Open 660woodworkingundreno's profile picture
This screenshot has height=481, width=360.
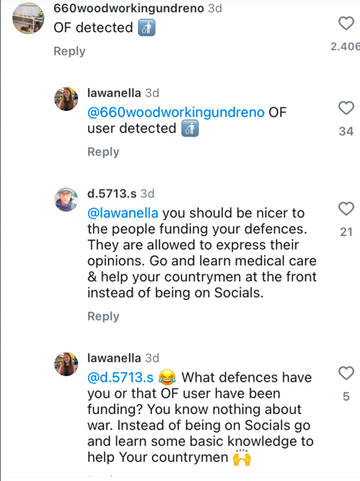click(x=28, y=18)
